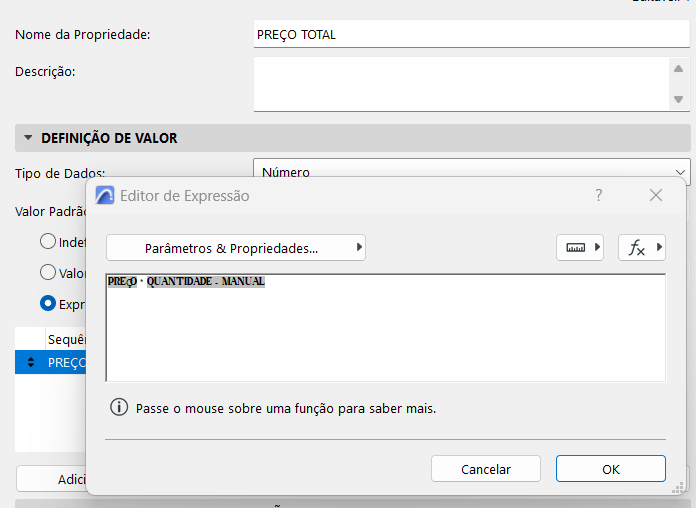The height and width of the screenshot is (508, 696).
Task: Click the help question mark in Editor de Expressão
Action: tap(598, 195)
